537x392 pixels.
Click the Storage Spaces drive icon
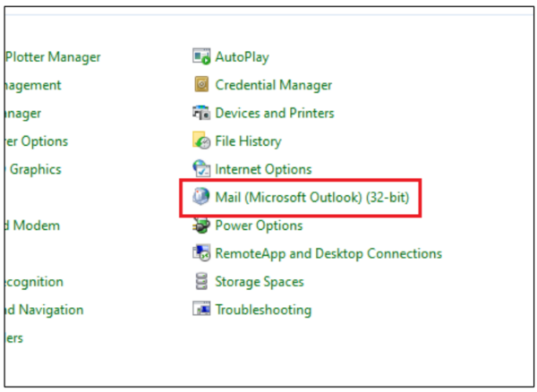coord(201,282)
